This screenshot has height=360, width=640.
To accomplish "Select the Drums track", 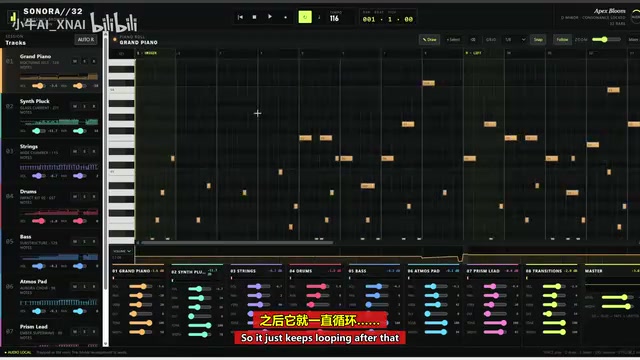I will click(51, 206).
